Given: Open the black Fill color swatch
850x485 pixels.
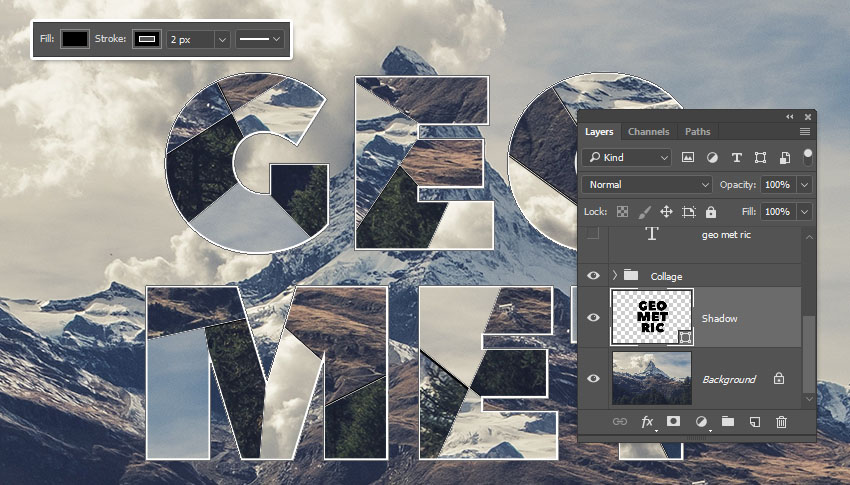Looking at the screenshot, I should pos(75,39).
